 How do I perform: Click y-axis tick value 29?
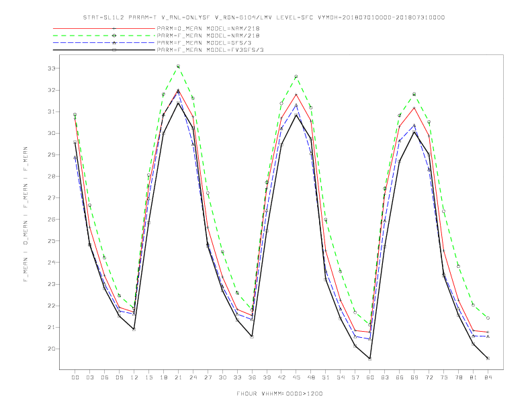pyautogui.click(x=51, y=155)
